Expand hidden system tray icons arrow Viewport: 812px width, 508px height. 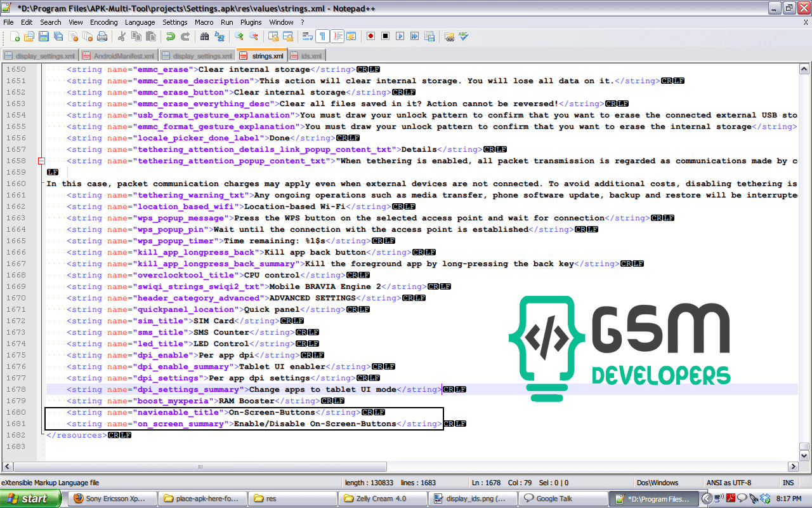[707, 498]
